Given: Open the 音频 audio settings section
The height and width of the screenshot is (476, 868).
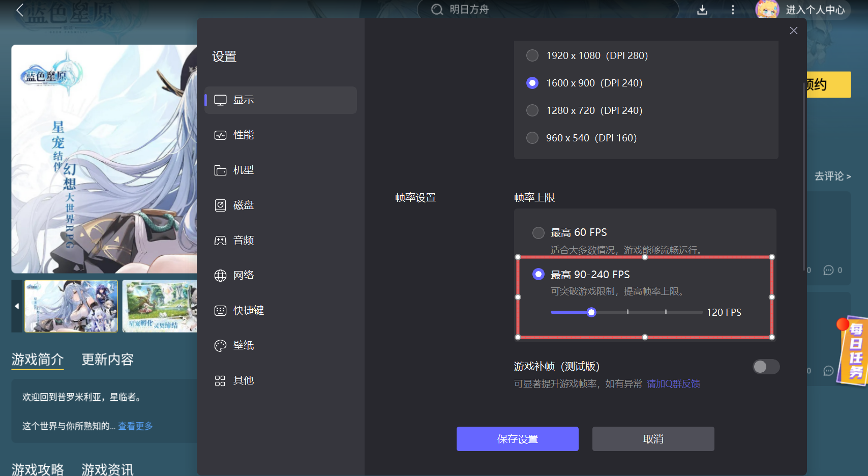Looking at the screenshot, I should click(x=281, y=240).
